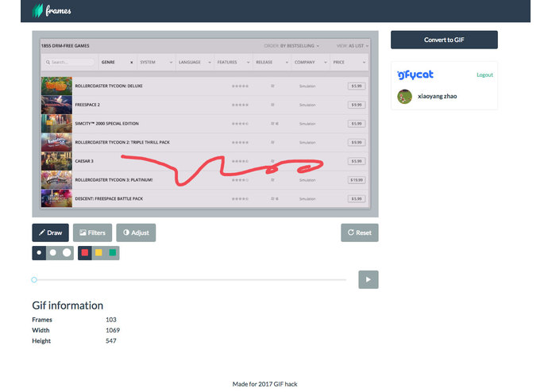Click the frames logo in header
Screen dimensions: 552x392
click(52, 10)
